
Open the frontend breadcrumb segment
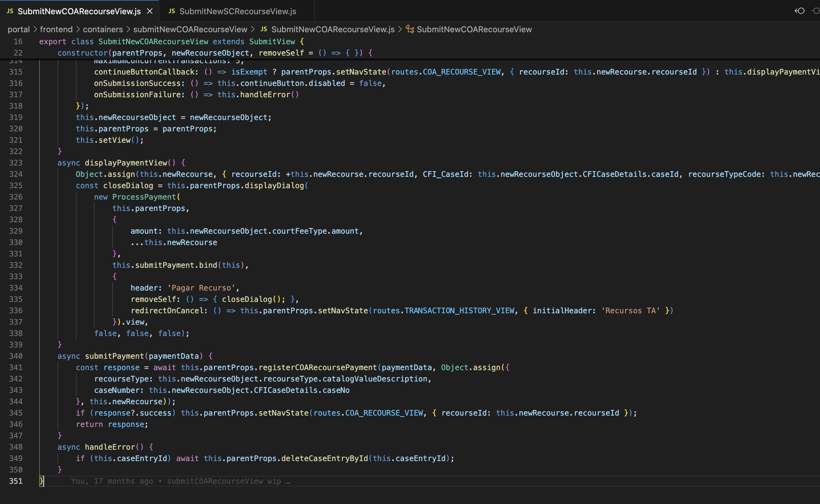click(56, 29)
